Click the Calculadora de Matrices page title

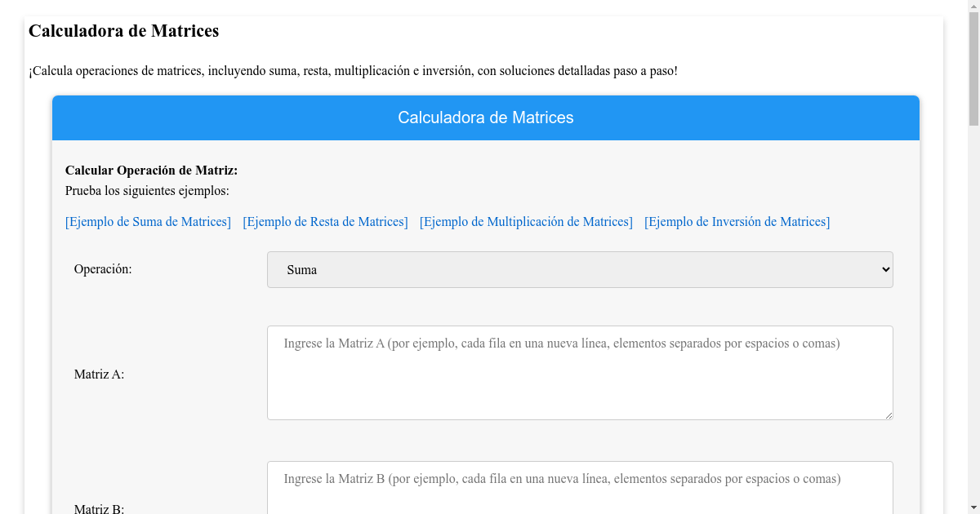(x=123, y=30)
